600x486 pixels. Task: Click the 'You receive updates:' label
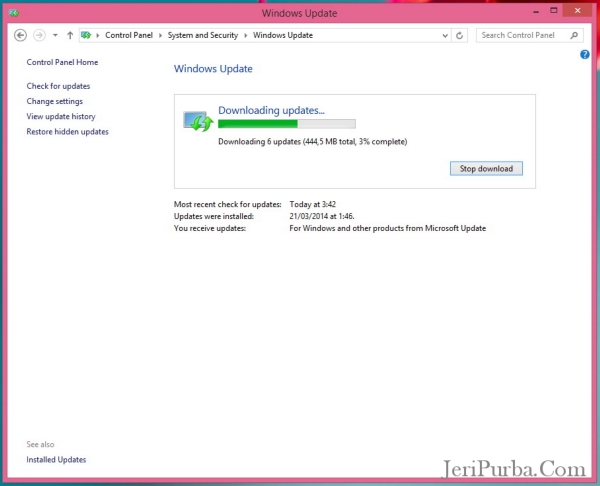210,228
